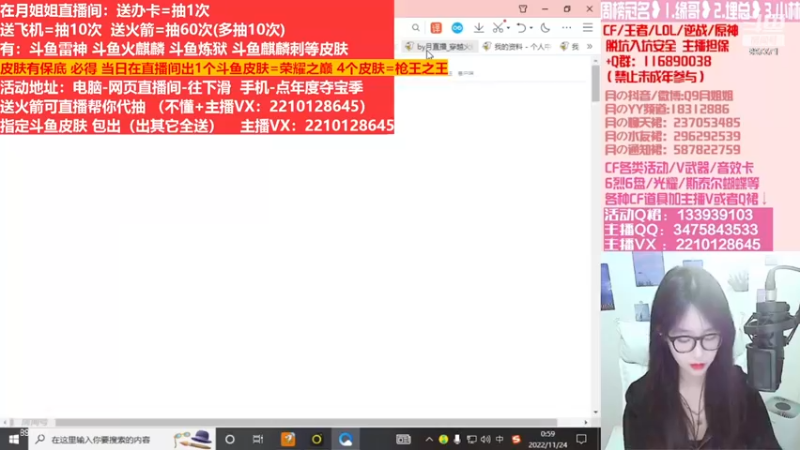Click the horizontal scrollbar right arrow
The image size is (800, 450).
586,422
